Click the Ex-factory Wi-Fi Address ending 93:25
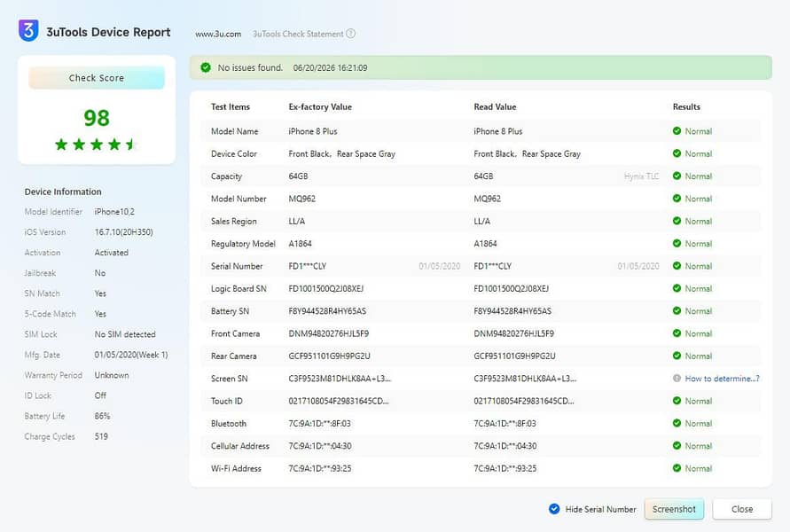This screenshot has width=790, height=532. coord(320,468)
